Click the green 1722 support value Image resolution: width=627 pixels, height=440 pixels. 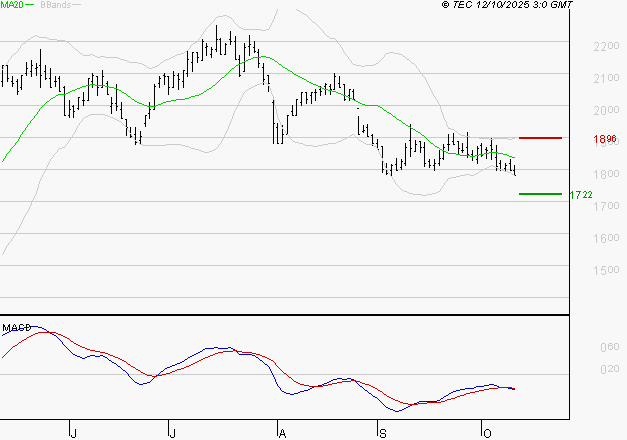(x=581, y=195)
